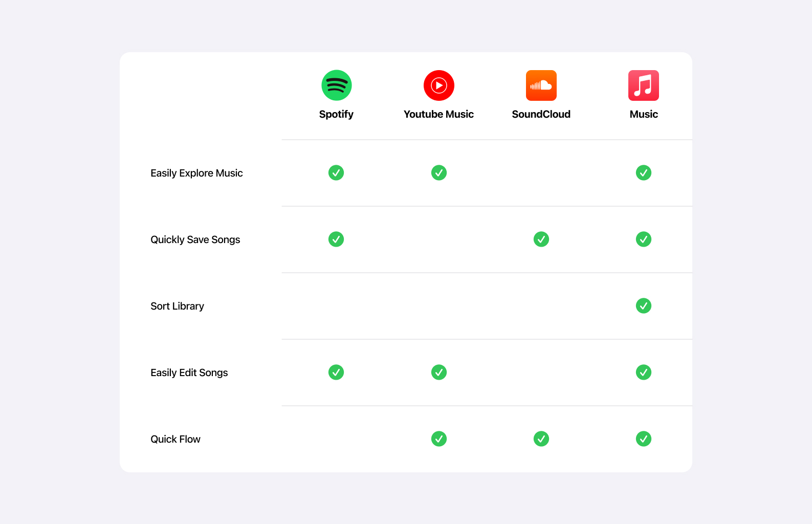Image resolution: width=812 pixels, height=524 pixels.
Task: Click the Apple Music logo icon
Action: point(643,85)
